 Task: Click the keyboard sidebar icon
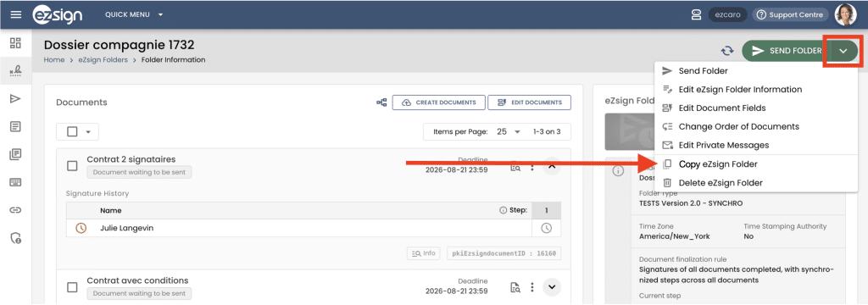pos(15,182)
